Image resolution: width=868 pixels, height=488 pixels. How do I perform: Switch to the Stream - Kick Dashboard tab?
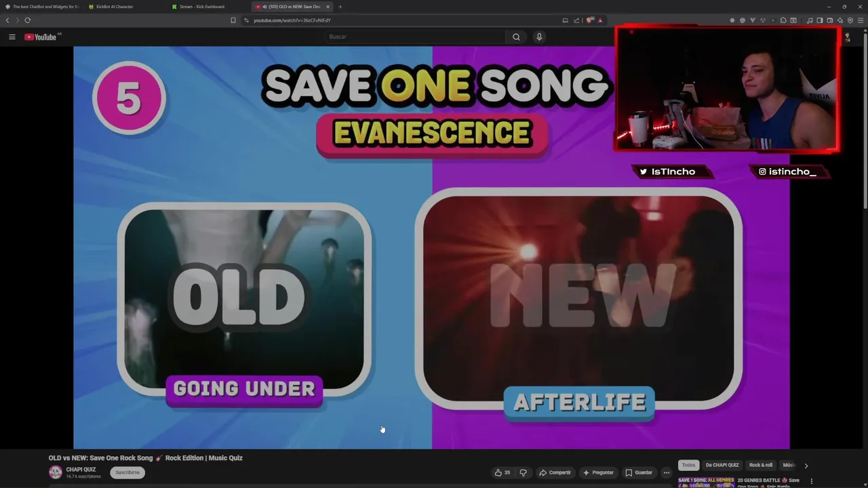[x=209, y=7]
